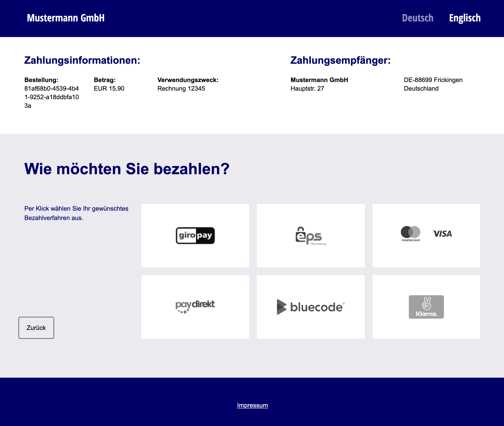Switch language to Englisch

tap(465, 18)
